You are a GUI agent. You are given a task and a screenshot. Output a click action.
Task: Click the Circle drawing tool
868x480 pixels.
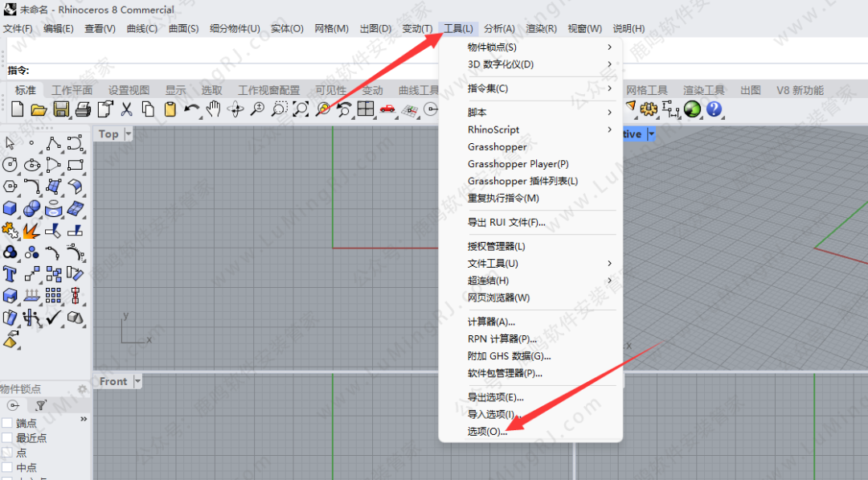click(10, 165)
